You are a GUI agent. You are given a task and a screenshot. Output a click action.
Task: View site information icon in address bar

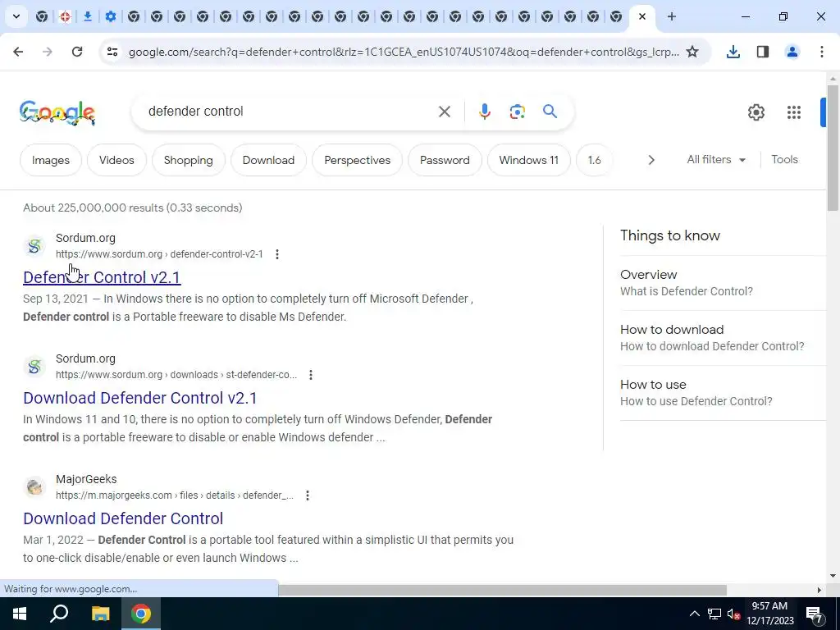click(x=112, y=52)
